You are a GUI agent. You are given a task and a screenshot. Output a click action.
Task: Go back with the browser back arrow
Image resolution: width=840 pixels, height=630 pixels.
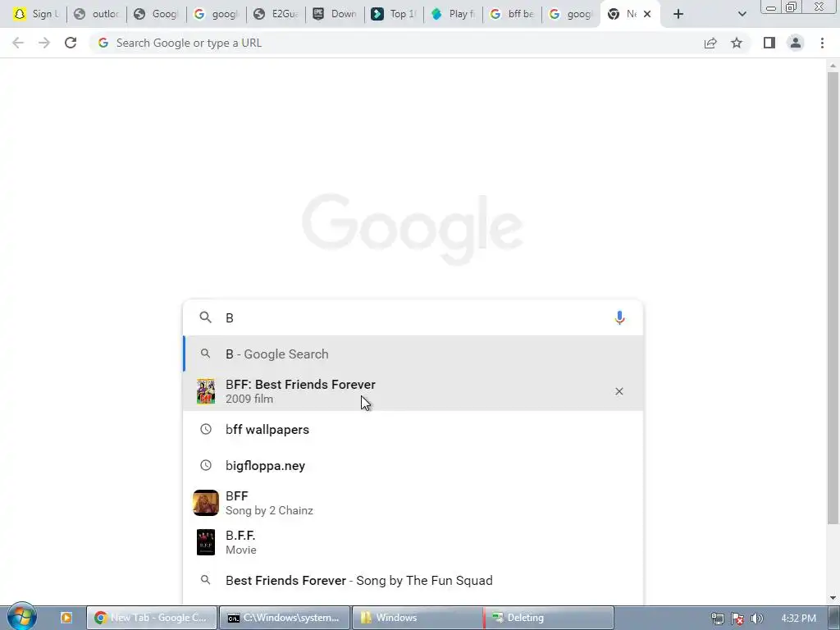click(18, 43)
